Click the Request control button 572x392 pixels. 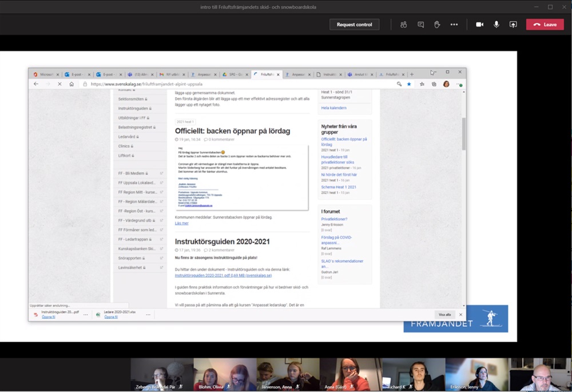tap(354, 25)
